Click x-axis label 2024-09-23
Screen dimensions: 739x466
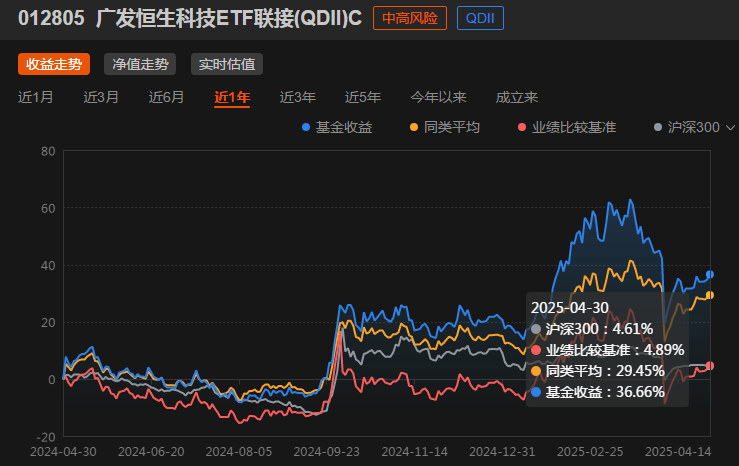[x=327, y=452]
